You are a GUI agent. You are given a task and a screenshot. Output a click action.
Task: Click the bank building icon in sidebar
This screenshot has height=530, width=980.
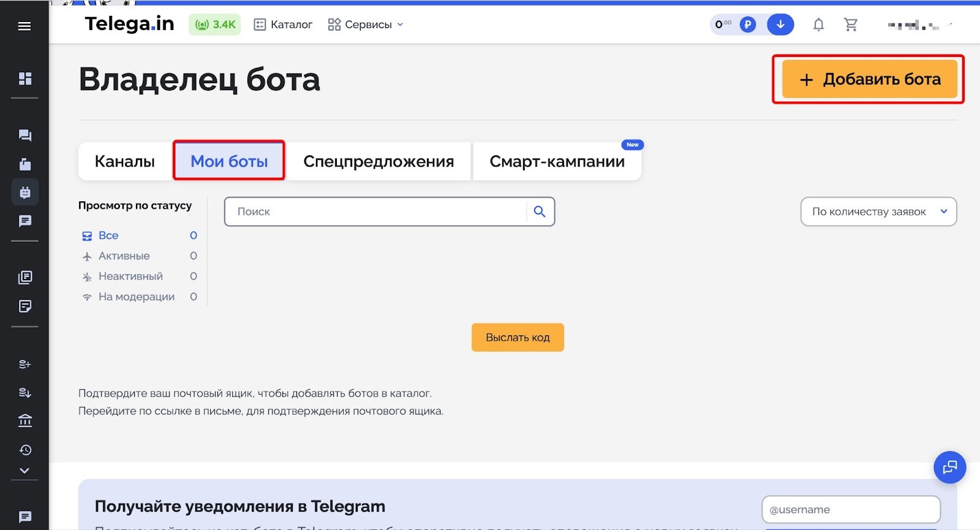25,421
